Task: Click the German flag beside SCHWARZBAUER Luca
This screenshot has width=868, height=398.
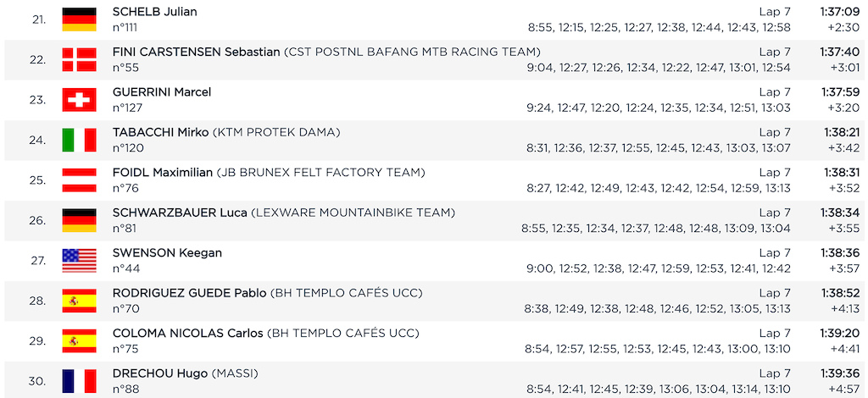Action: click(79, 220)
